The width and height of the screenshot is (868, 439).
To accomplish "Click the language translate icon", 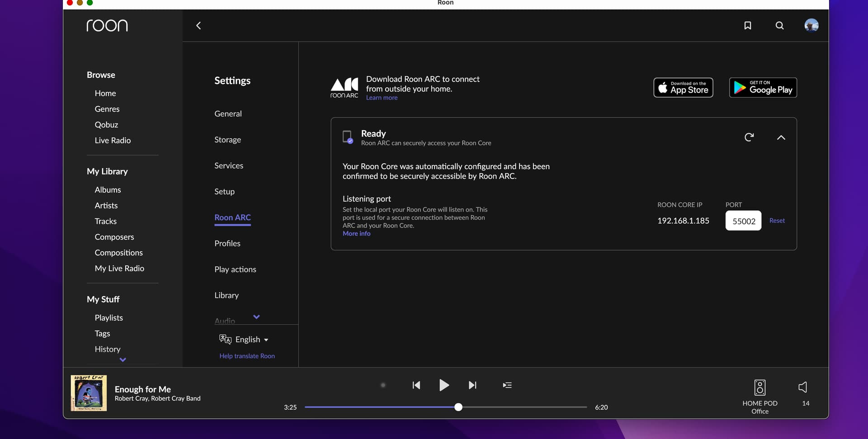I will [225, 339].
